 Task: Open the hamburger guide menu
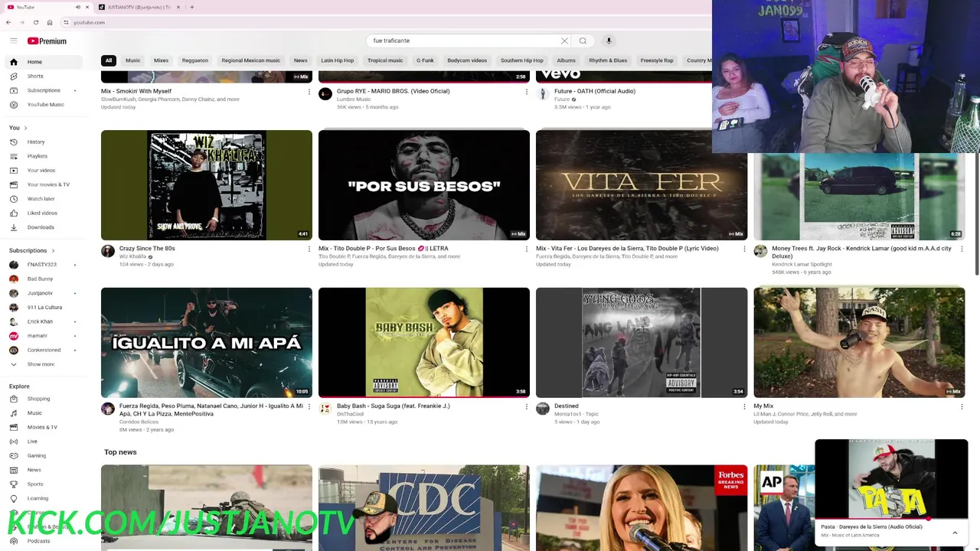[x=13, y=41]
